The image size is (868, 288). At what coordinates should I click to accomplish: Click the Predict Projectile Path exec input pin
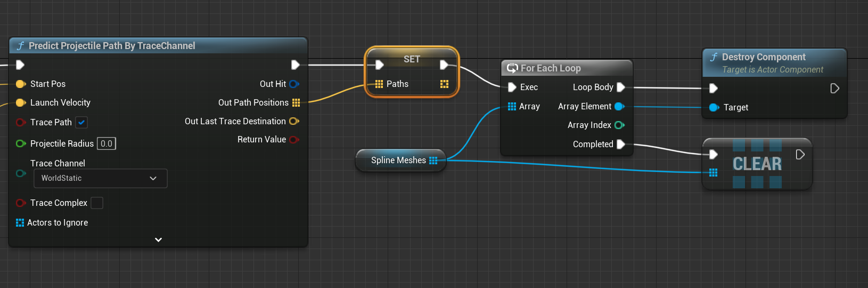20,65
